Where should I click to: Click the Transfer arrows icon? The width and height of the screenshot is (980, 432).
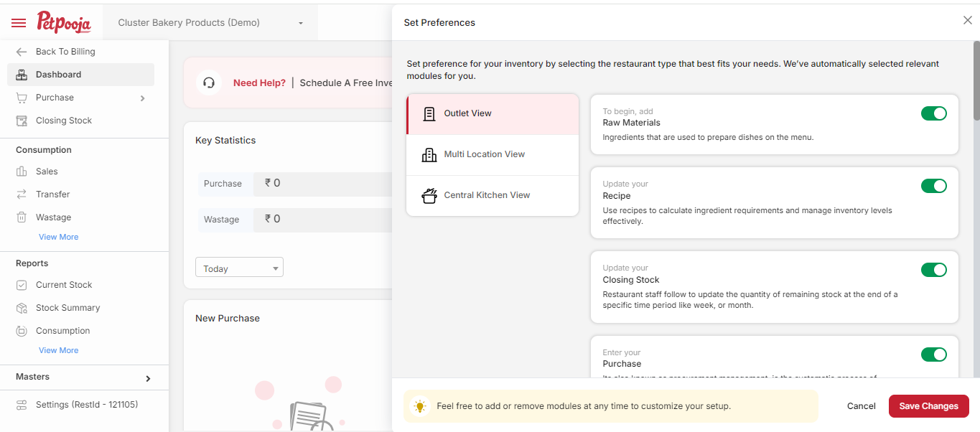pos(22,194)
